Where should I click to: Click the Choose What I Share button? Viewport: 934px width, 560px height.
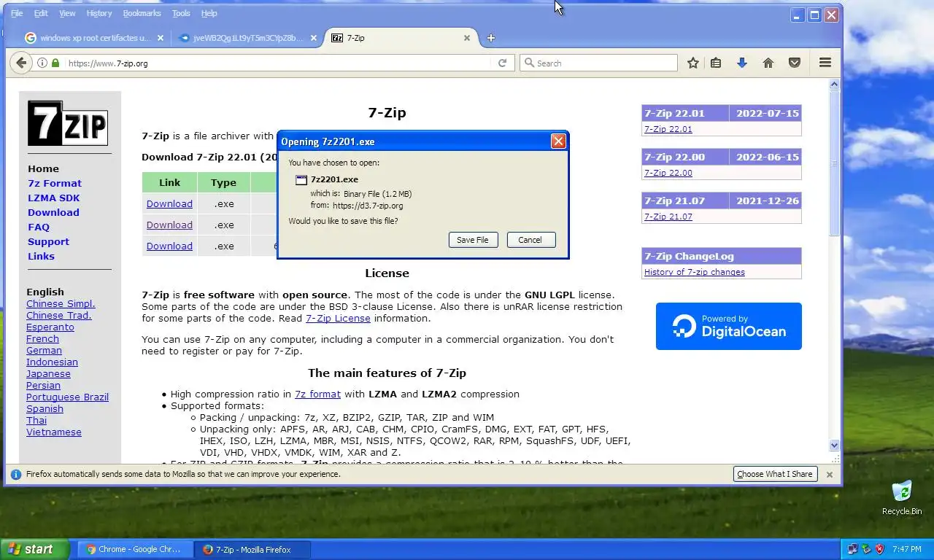774,474
